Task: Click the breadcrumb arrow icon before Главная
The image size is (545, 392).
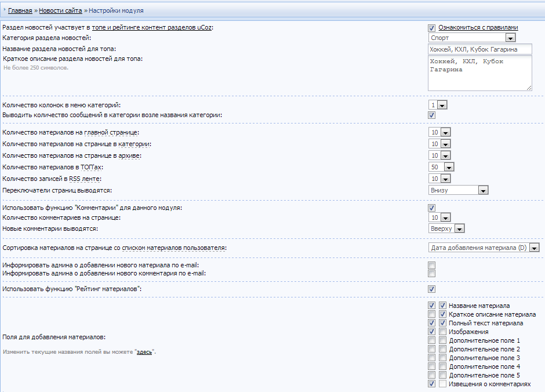Action: 5,10
